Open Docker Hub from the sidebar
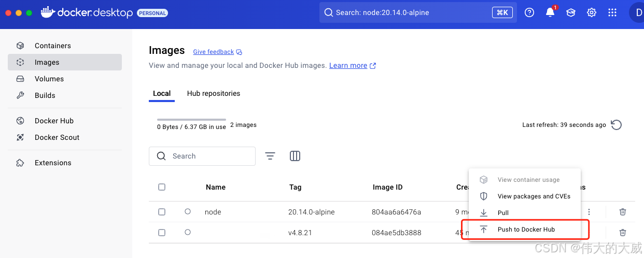Image resolution: width=644 pixels, height=258 pixels. 65,121
